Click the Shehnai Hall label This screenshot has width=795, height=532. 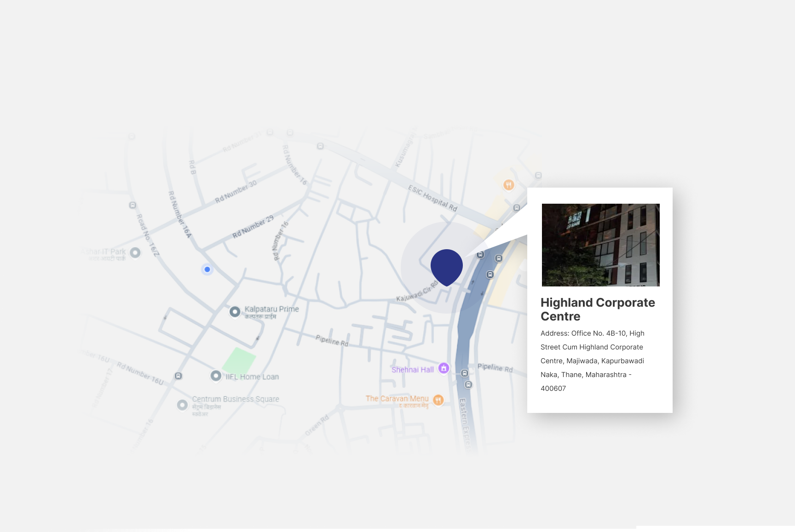tap(413, 370)
